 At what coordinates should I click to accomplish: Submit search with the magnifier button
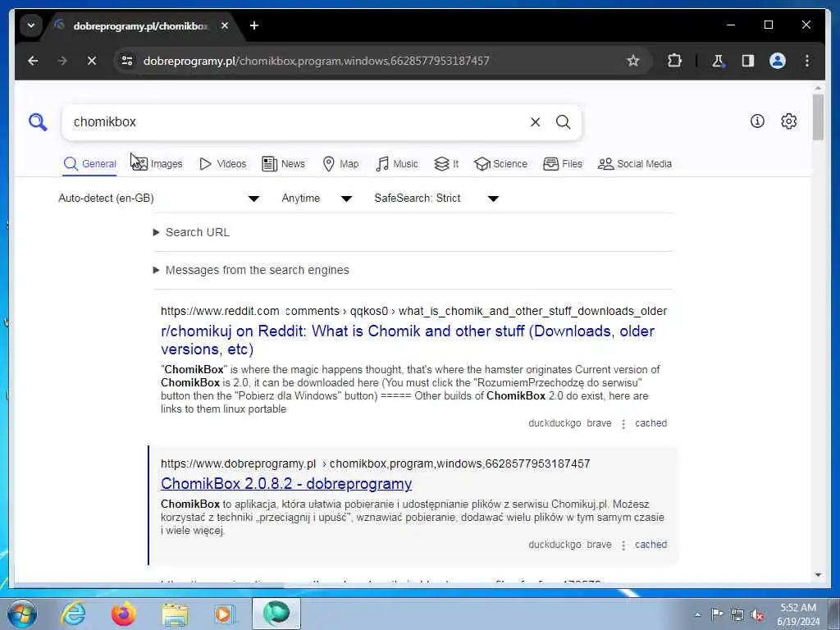563,122
